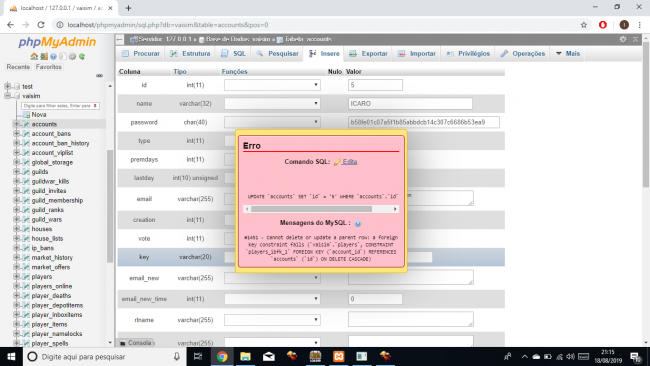Open a new browser tab
650x366 pixels.
pos(128,8)
